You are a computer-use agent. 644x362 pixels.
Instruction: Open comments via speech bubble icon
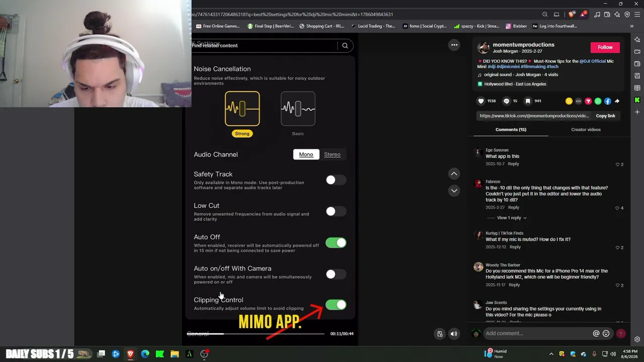[506, 101]
